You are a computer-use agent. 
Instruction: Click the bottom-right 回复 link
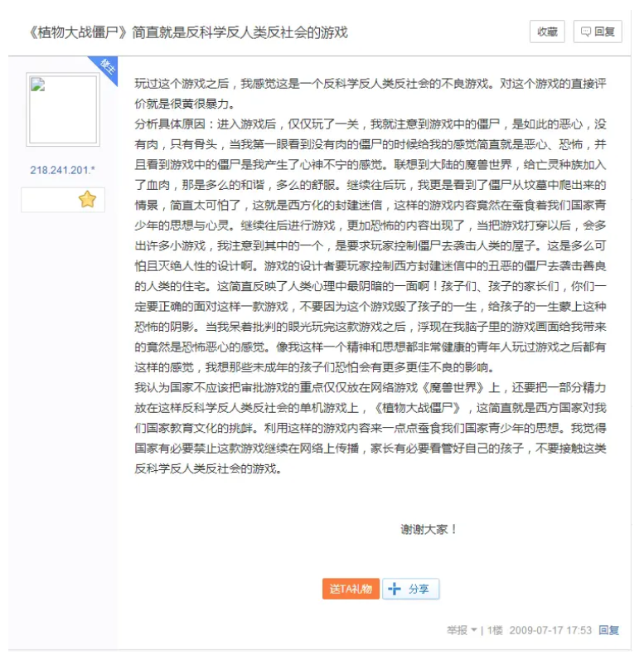609,630
